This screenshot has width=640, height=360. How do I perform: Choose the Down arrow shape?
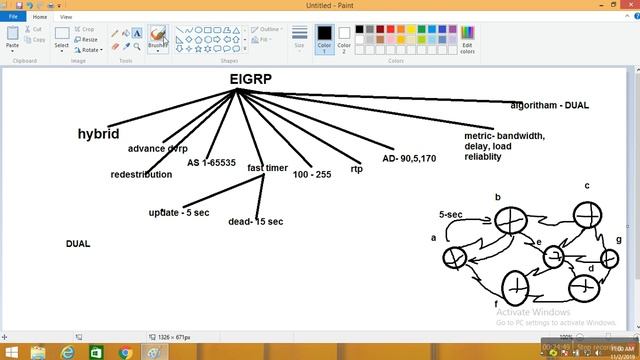[x=179, y=49]
